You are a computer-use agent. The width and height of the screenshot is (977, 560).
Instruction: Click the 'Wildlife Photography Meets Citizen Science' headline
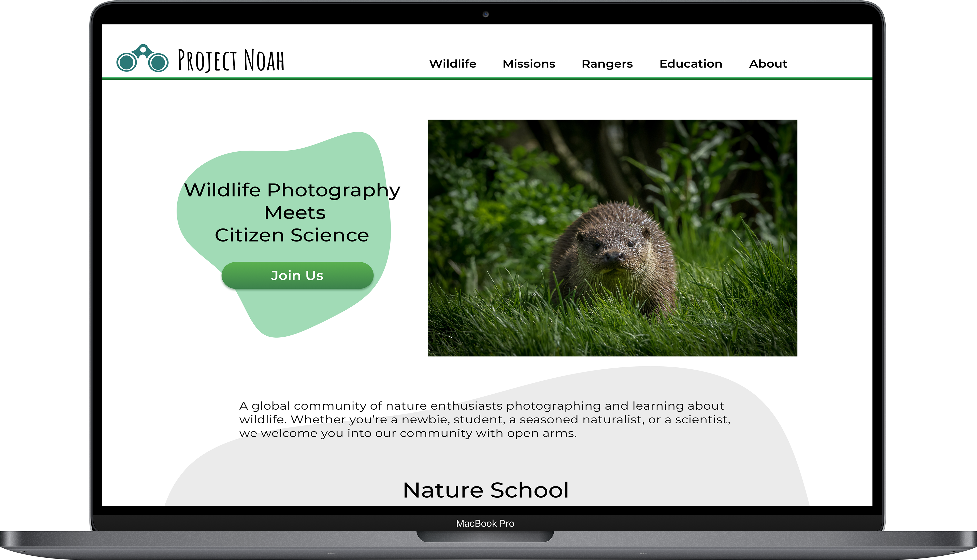(292, 212)
